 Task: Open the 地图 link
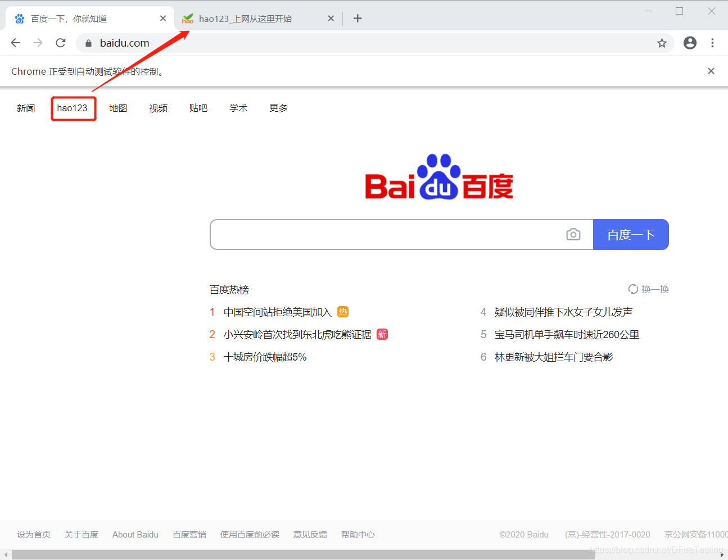click(x=118, y=108)
